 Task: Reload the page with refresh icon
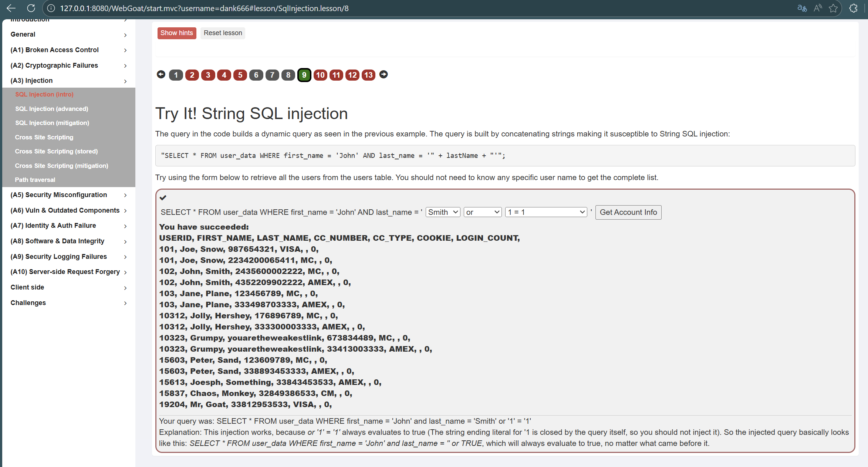[x=31, y=8]
